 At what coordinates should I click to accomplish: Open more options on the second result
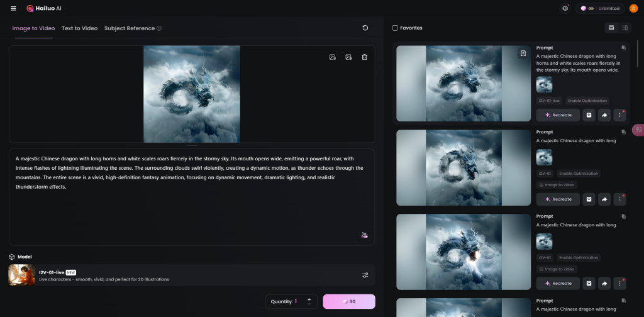pos(619,199)
